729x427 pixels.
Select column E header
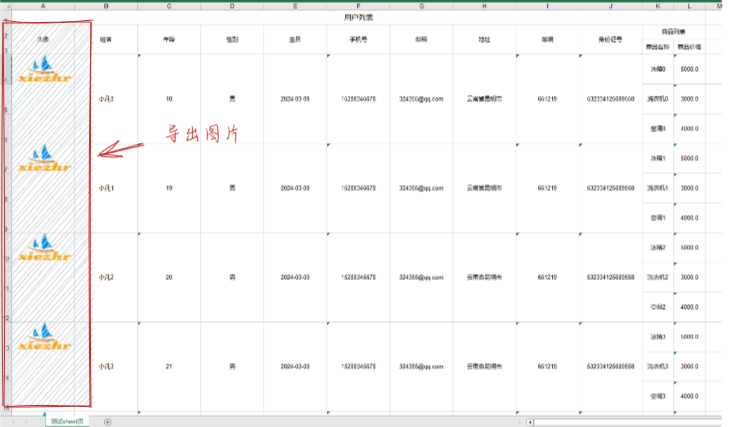[294, 6]
